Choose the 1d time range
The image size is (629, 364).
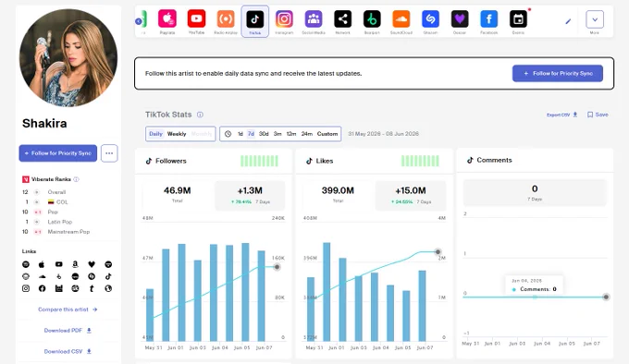coord(240,134)
